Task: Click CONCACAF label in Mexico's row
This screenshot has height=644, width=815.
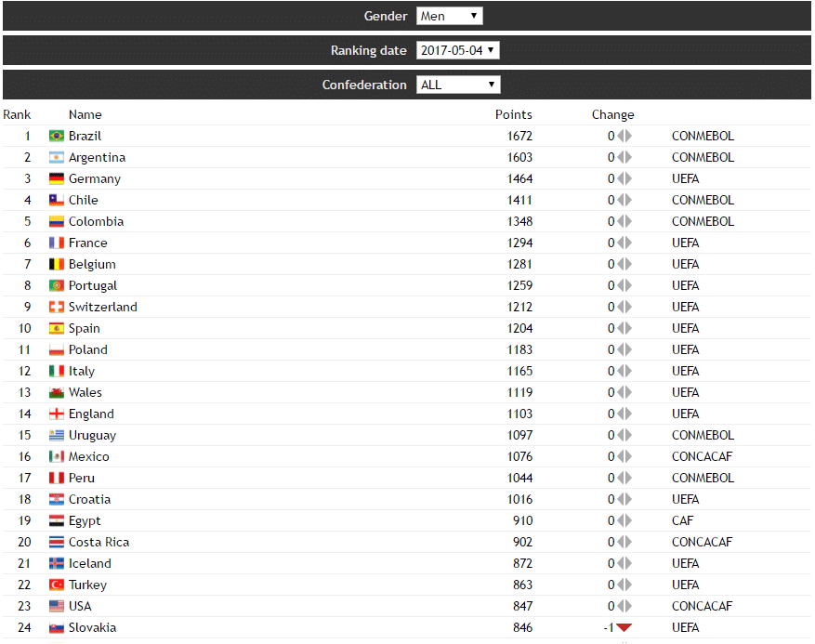Action: click(x=702, y=456)
